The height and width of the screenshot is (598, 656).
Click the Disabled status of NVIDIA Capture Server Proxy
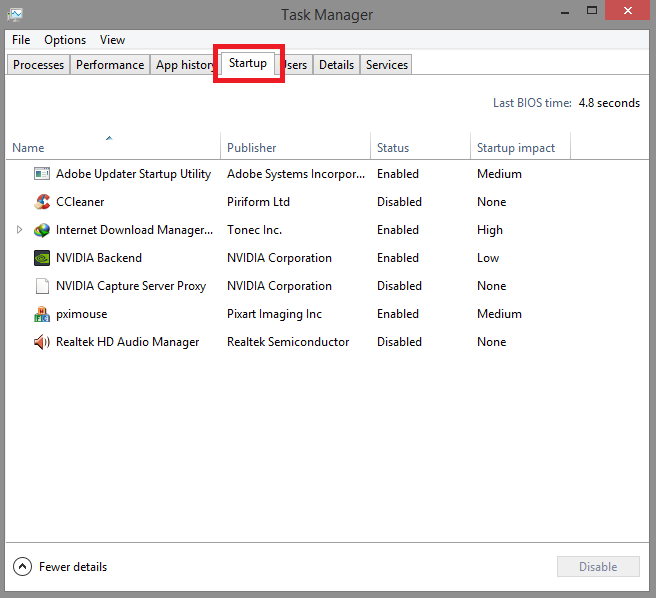tap(399, 286)
